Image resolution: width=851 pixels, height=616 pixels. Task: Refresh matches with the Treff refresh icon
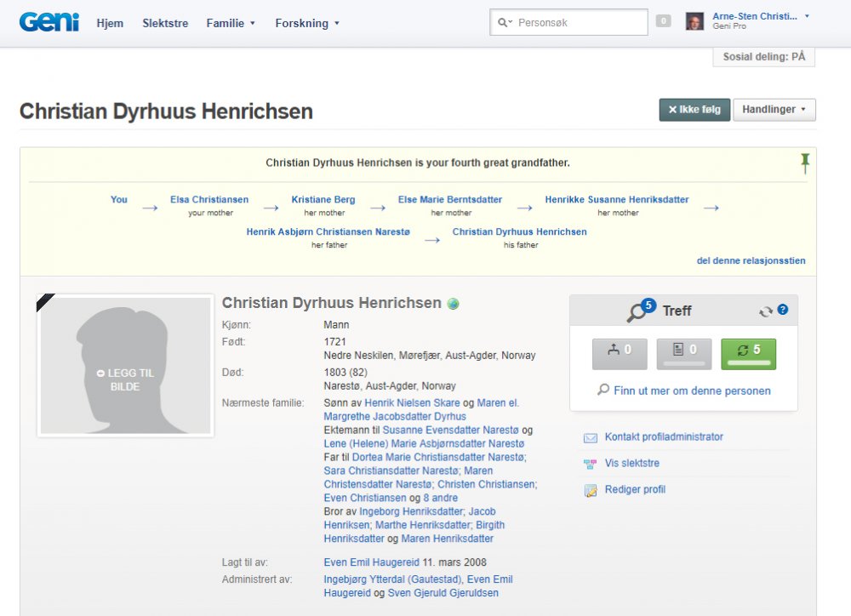(765, 311)
